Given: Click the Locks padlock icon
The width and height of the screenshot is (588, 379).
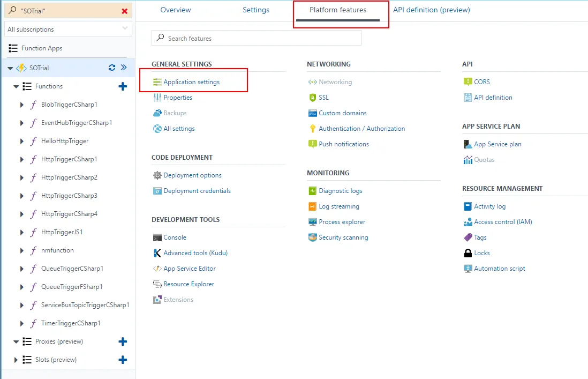Looking at the screenshot, I should [x=468, y=253].
